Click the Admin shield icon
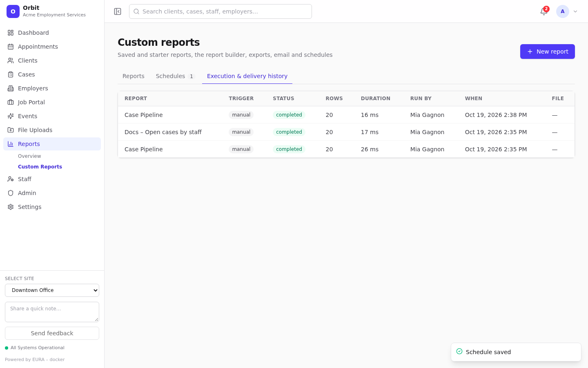This screenshot has width=588, height=368. [11, 193]
